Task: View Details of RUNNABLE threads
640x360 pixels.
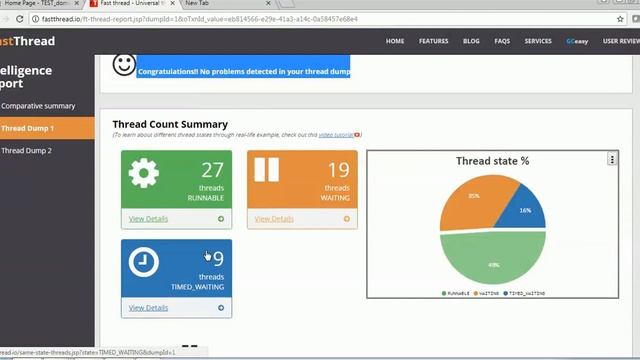Action: [148, 219]
